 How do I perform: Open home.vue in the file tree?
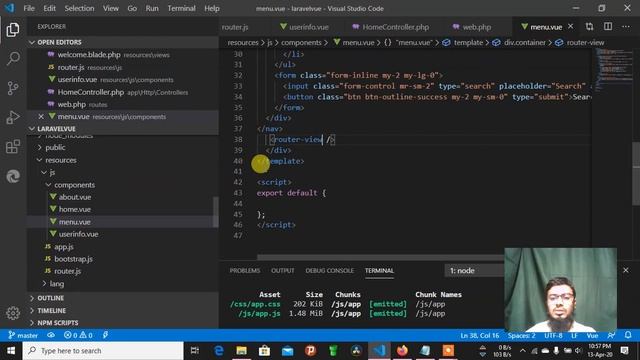click(x=75, y=209)
